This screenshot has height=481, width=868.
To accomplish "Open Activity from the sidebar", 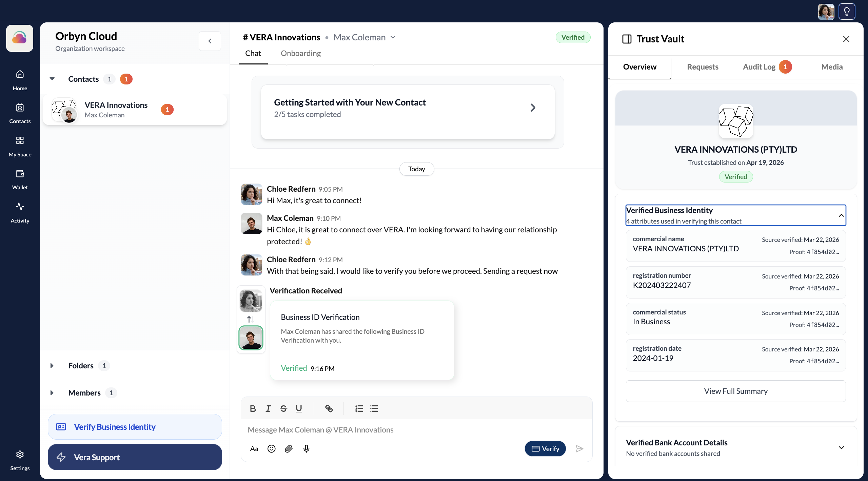I will (x=20, y=212).
